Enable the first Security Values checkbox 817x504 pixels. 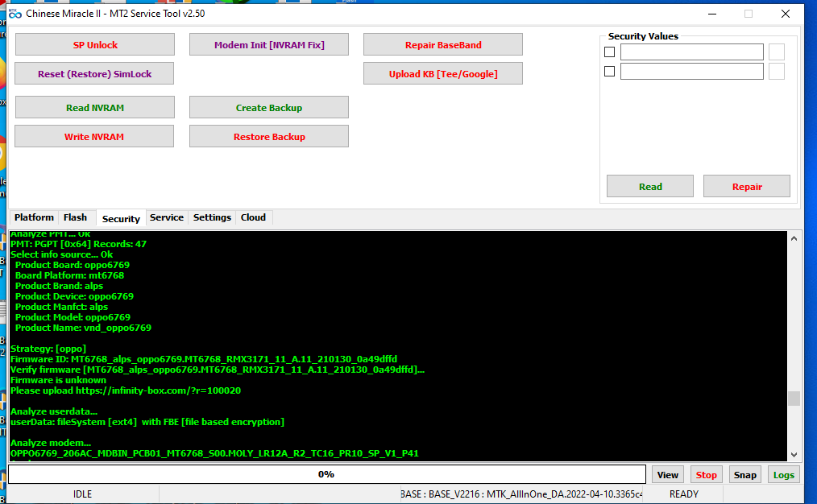(x=610, y=52)
